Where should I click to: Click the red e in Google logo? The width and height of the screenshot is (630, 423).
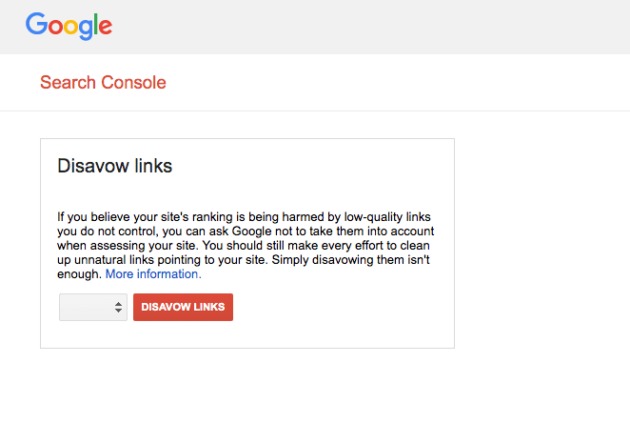pos(105,27)
